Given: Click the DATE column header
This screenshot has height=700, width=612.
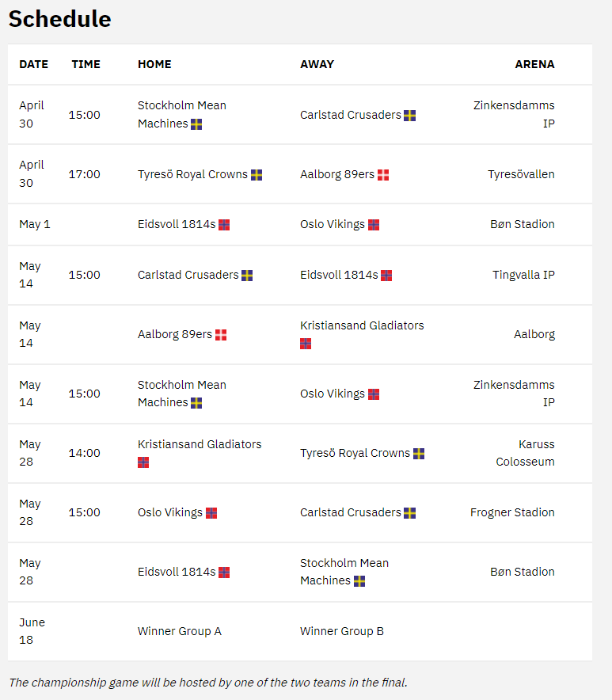Looking at the screenshot, I should tap(33, 64).
